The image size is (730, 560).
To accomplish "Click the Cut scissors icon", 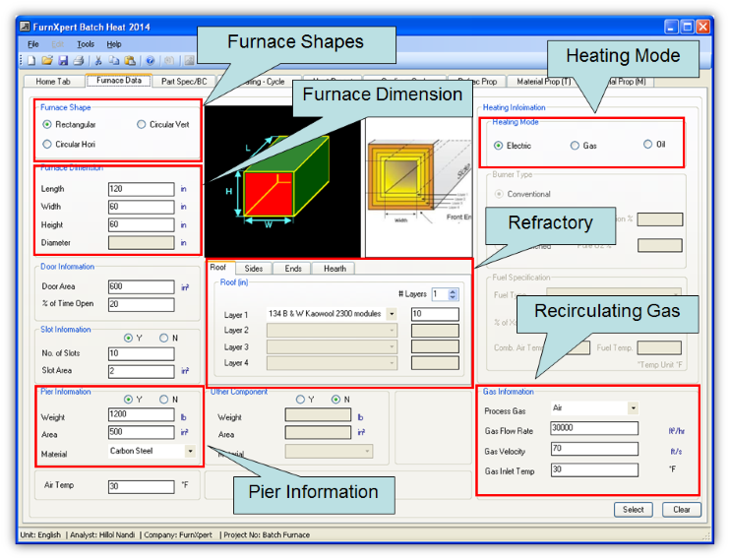I will [x=98, y=61].
